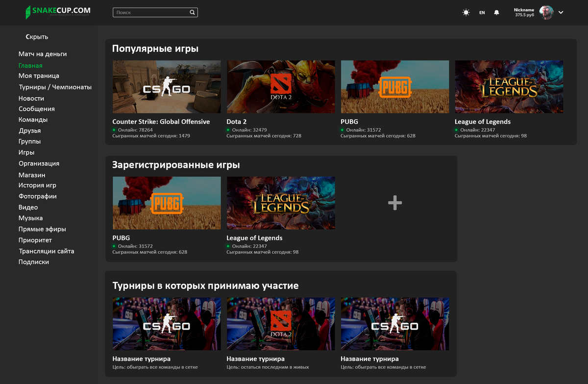Add a registered game with plus icon
The width and height of the screenshot is (588, 384).
[395, 203]
